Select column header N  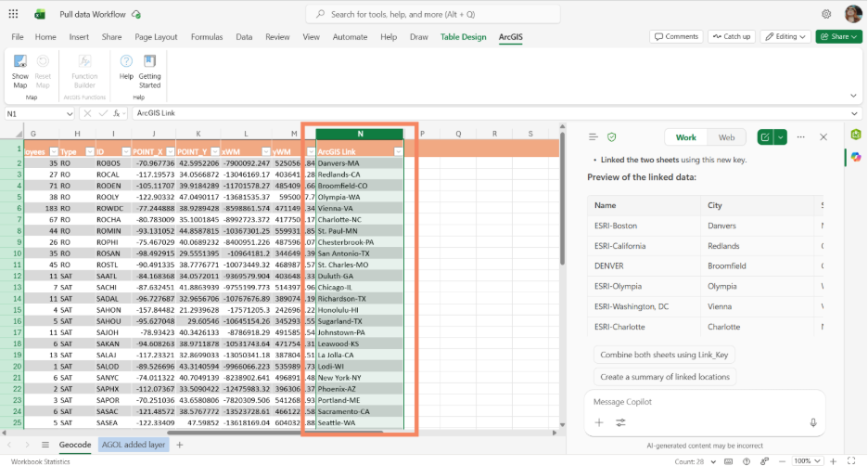point(360,134)
